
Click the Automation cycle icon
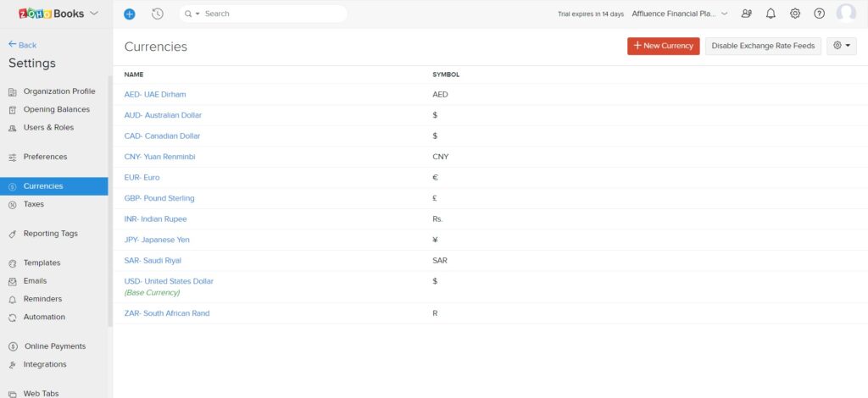(13, 318)
